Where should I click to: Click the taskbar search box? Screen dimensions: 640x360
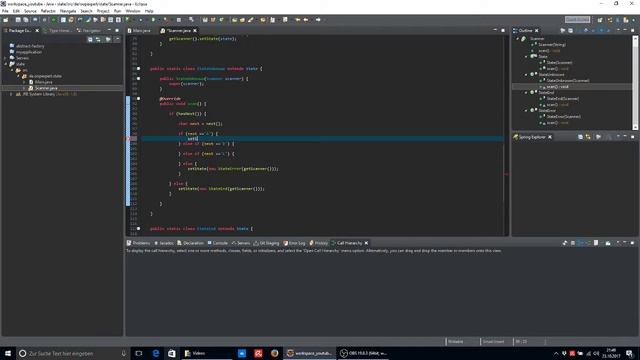(73, 353)
